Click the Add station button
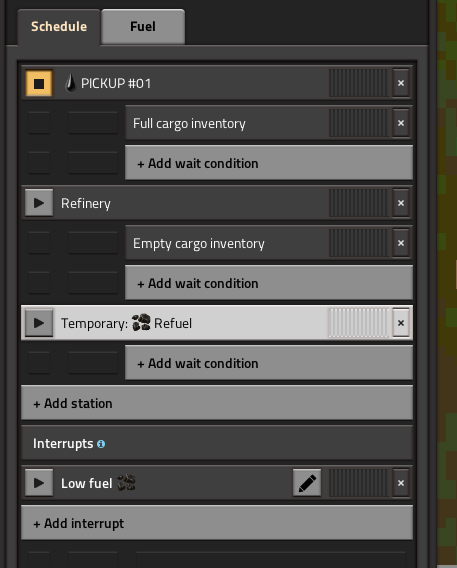457x568 pixels. click(217, 403)
